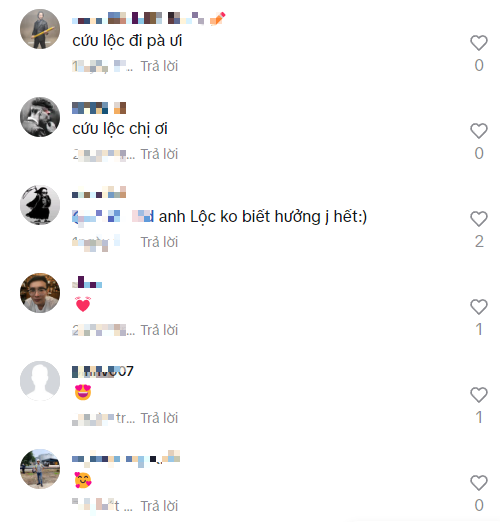The image size is (500, 522).
Task: Reply to the 'cứu lộc chị ơi' comment
Action: [x=159, y=154]
